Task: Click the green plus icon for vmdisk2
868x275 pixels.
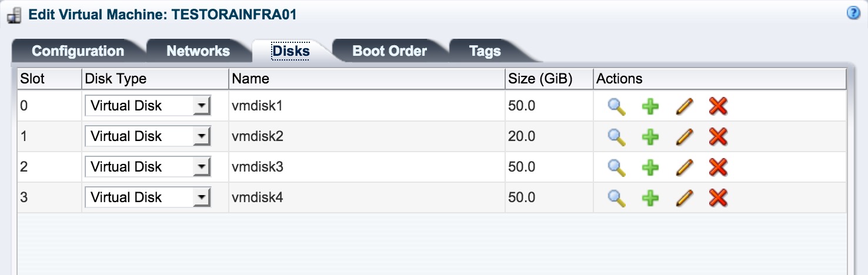Action: pyautogui.click(x=650, y=137)
